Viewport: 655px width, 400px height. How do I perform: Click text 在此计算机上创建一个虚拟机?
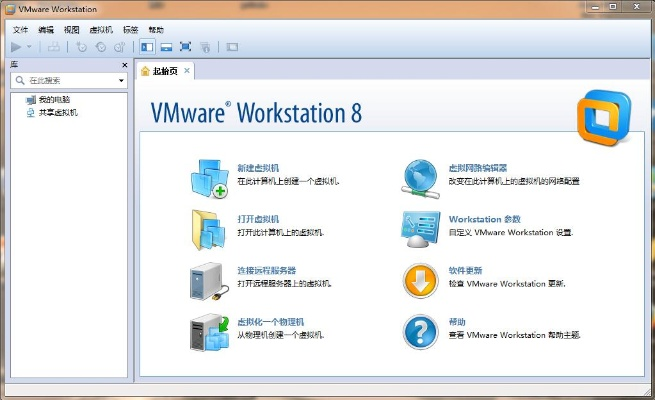click(x=288, y=181)
